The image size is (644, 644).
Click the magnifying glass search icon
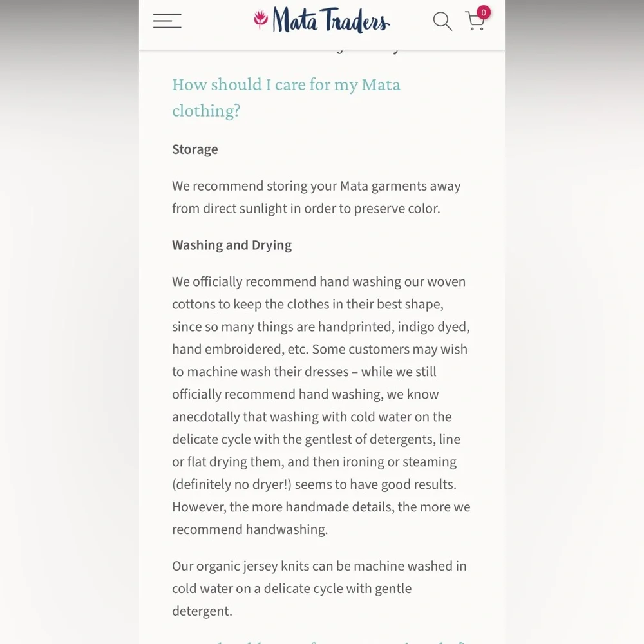click(442, 21)
